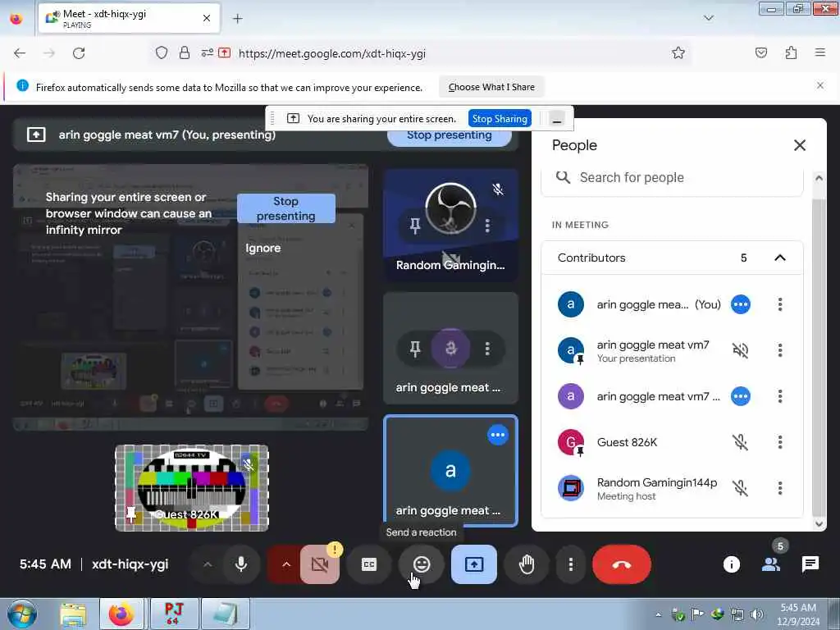Open more options on the middle arin goggle tile
The image size is (840, 630).
coord(487,349)
